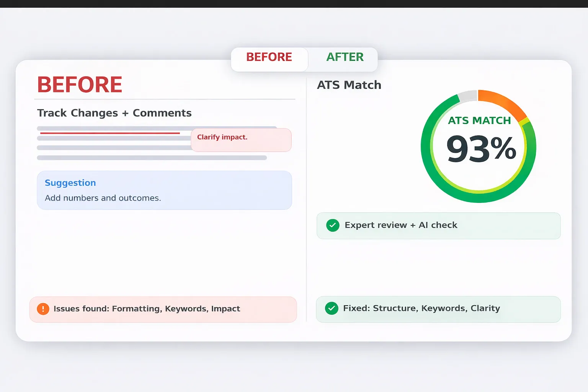Click green checkmark beside Fixed label
Screen dimensions: 588x392
(332, 308)
